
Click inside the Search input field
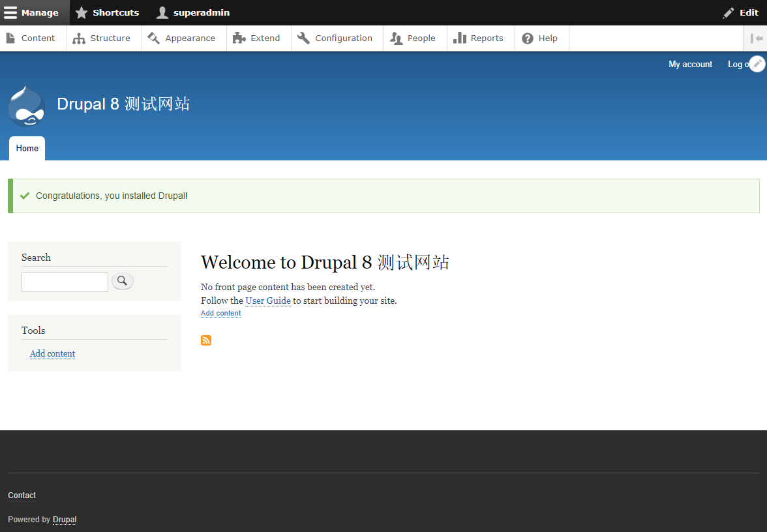click(x=65, y=282)
